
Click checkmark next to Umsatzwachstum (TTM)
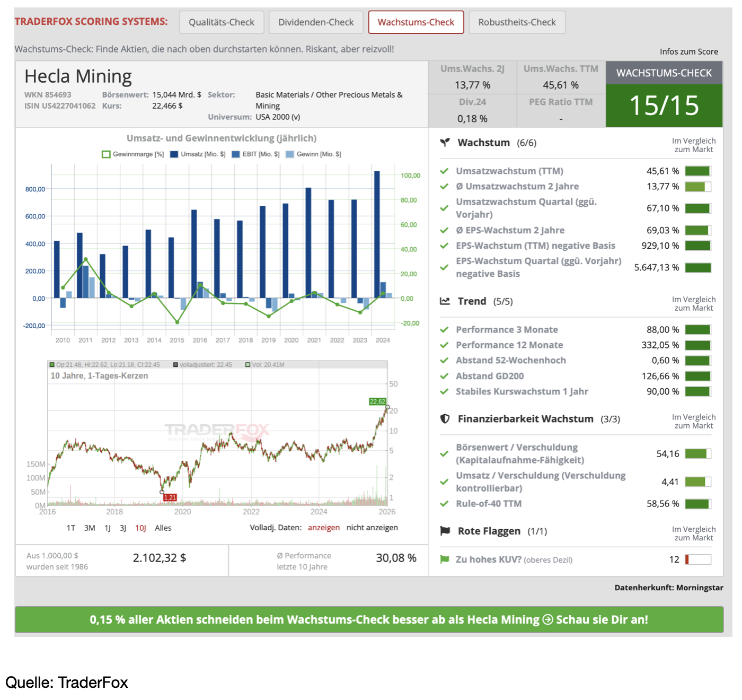(444, 171)
